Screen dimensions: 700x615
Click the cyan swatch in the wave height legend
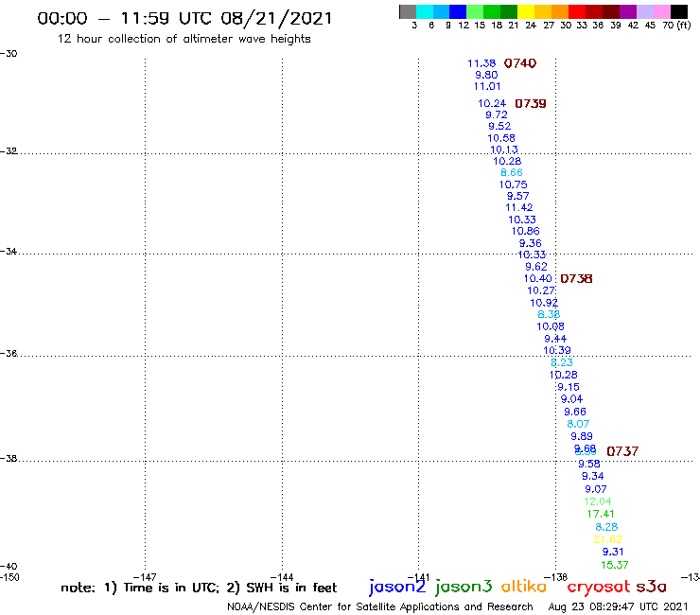point(424,11)
